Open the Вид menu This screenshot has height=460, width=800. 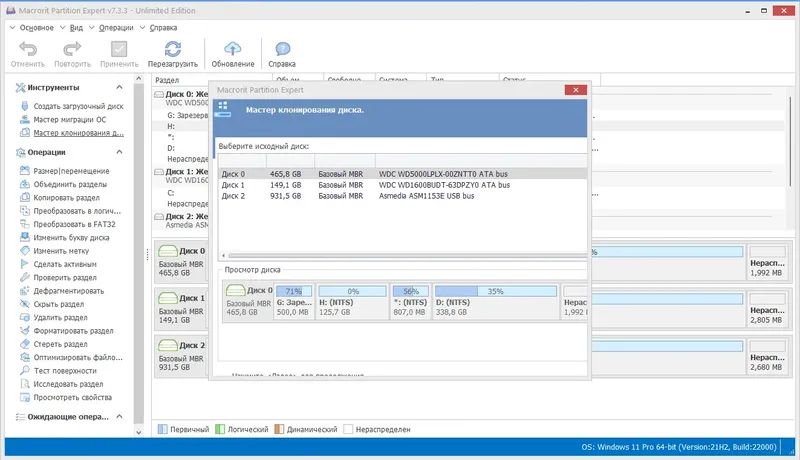(x=76, y=28)
